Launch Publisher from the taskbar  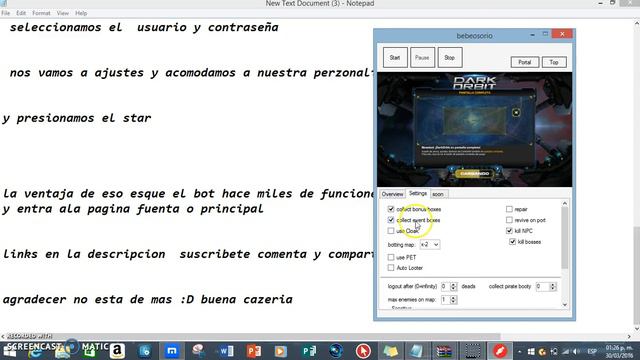[x=309, y=351]
